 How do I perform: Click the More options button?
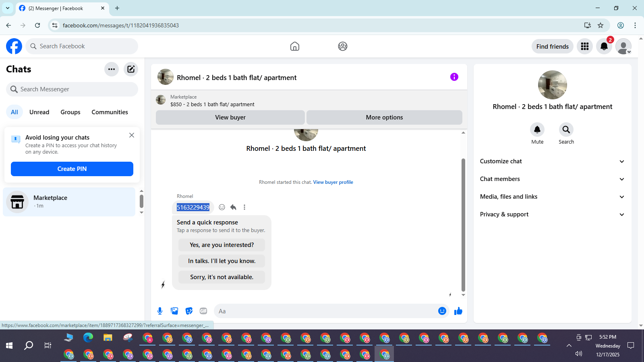click(384, 117)
